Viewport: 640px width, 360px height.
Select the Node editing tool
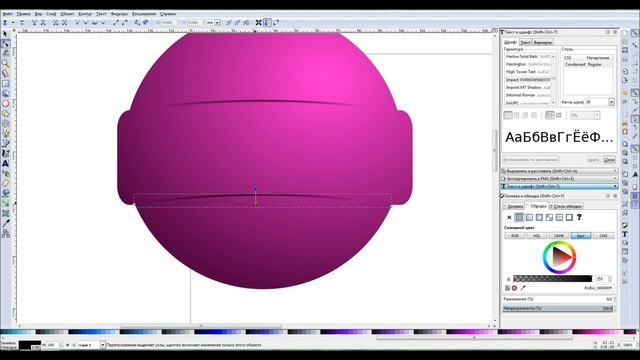click(5, 44)
